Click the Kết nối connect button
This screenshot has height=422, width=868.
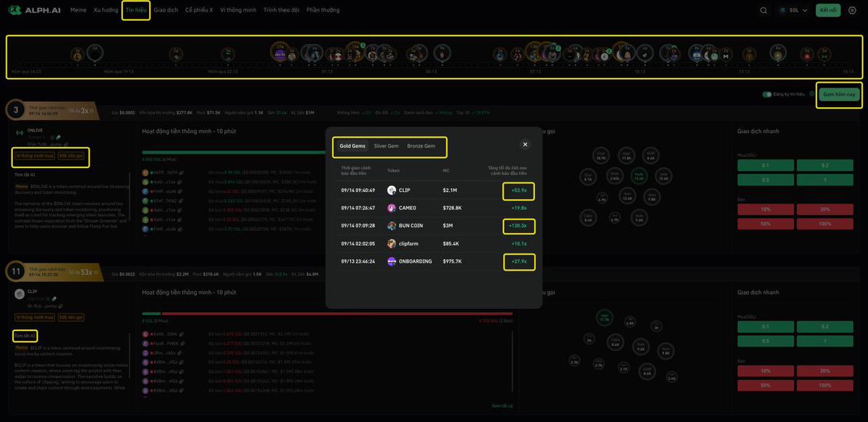[828, 10]
